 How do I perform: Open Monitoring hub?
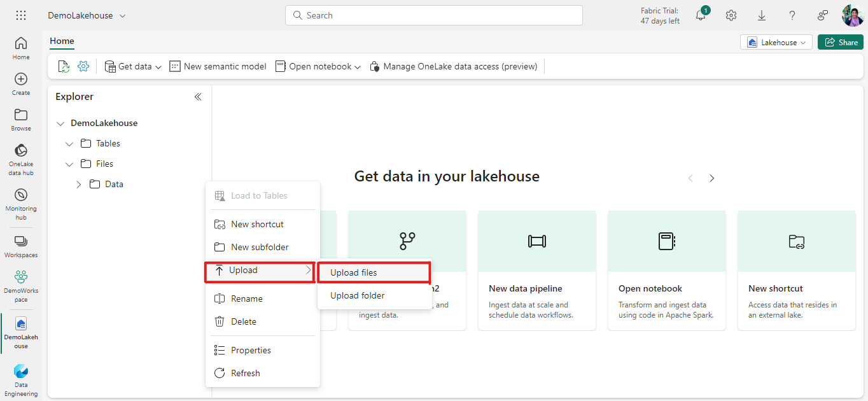coord(21,204)
